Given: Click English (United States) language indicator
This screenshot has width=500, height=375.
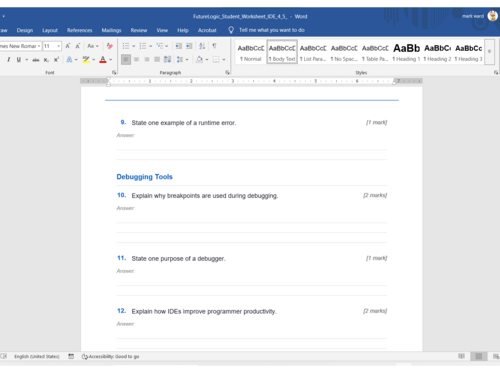Looking at the screenshot, I should [37, 356].
